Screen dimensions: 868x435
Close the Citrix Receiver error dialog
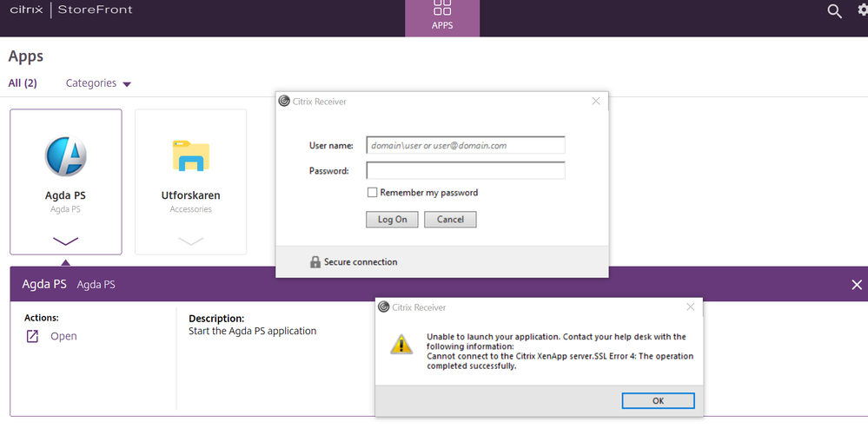click(690, 306)
